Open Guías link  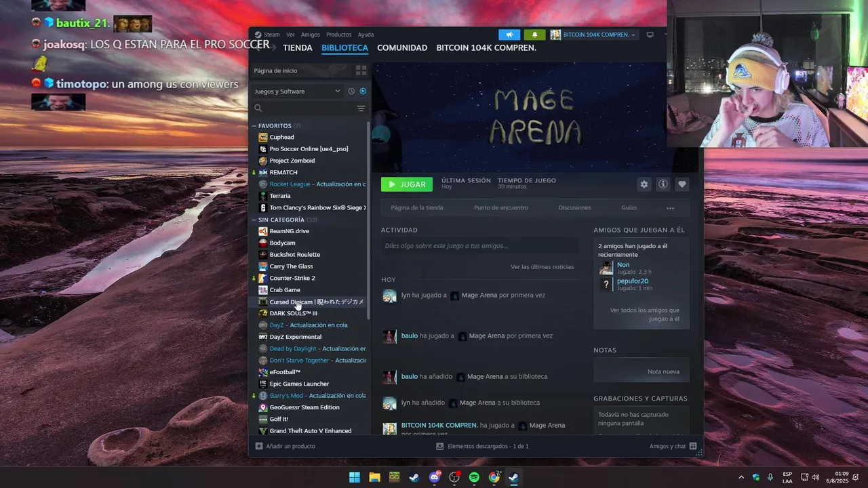629,208
